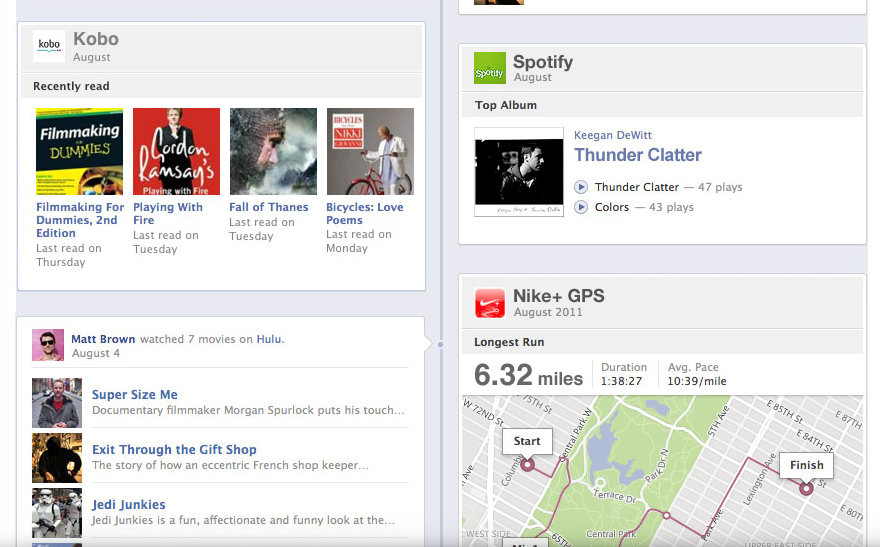Open the Jedi Junkies stormtrooper thumbnail
Image resolution: width=880 pixels, height=547 pixels.
(57, 513)
